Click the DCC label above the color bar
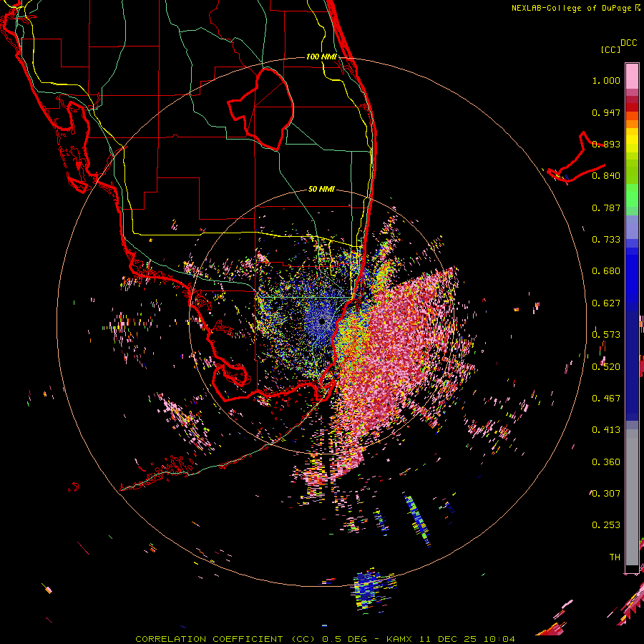644x644 pixels. pyautogui.click(x=628, y=43)
